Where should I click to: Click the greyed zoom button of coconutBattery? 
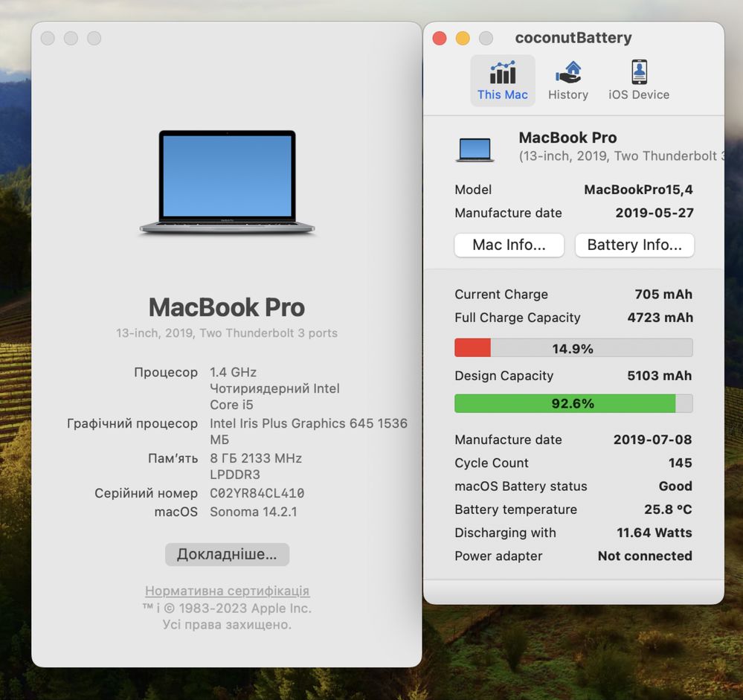[486, 38]
